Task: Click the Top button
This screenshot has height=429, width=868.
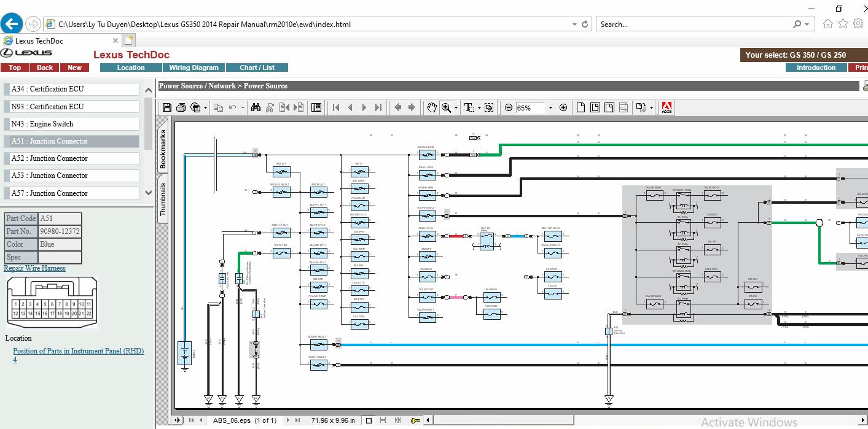Action: (15, 68)
